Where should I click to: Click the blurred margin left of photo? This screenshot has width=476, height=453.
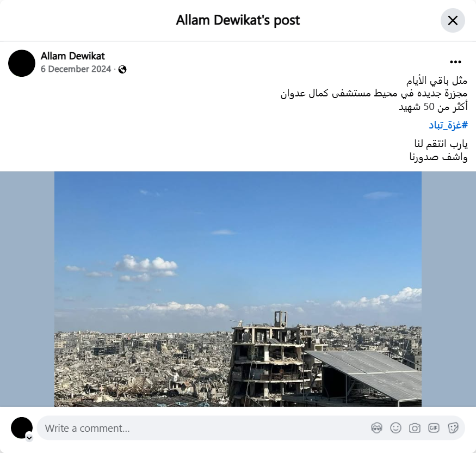pyautogui.click(x=27, y=289)
